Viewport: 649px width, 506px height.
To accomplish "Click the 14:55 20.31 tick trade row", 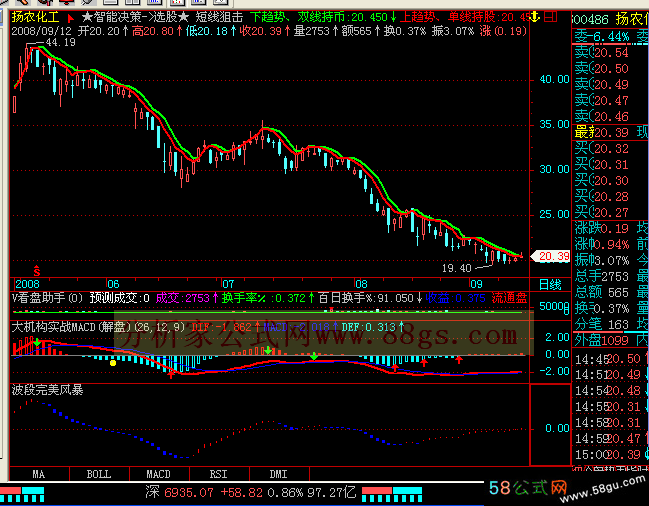I will click(608, 407).
